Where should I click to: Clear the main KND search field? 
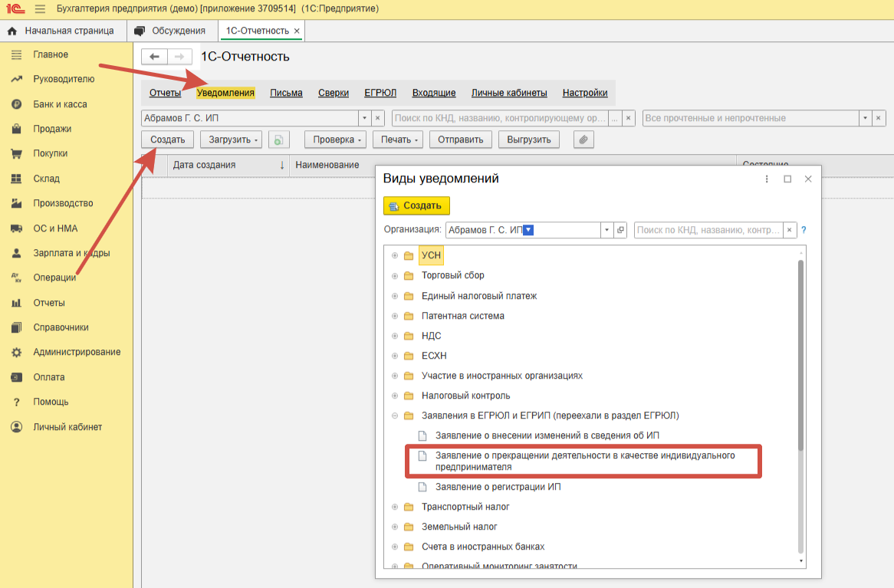tap(628, 118)
